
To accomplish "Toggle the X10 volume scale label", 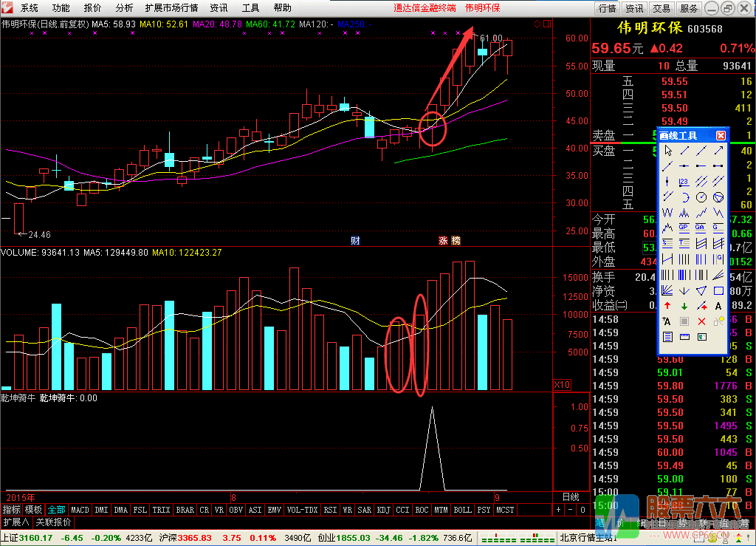I will [x=562, y=385].
